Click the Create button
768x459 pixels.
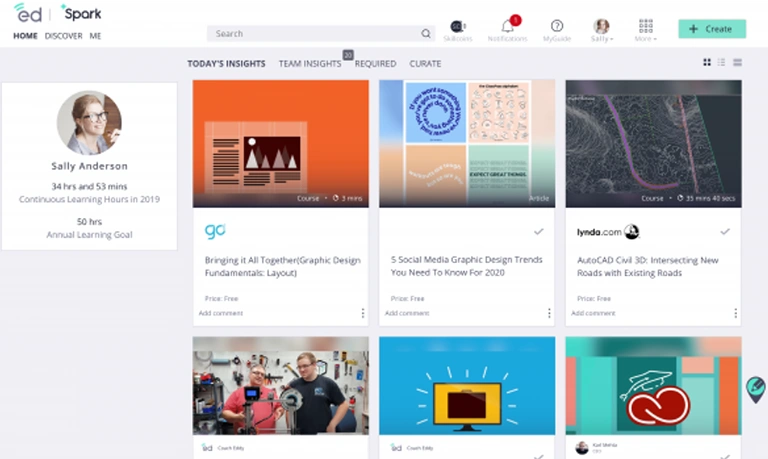tap(712, 29)
